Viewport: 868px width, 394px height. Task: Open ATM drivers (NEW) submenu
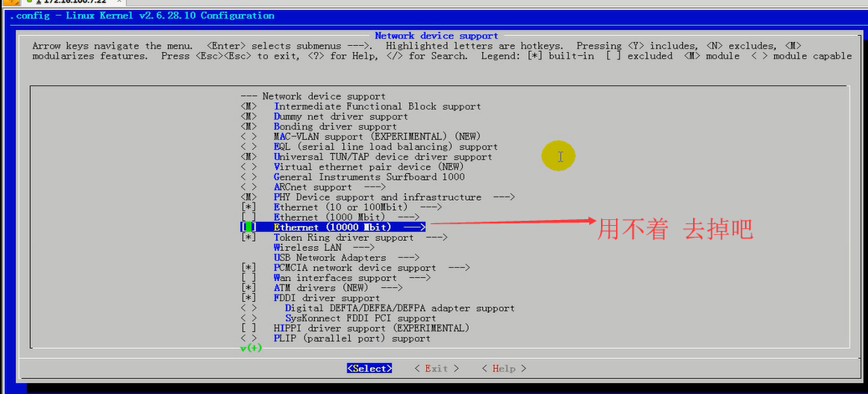point(338,288)
